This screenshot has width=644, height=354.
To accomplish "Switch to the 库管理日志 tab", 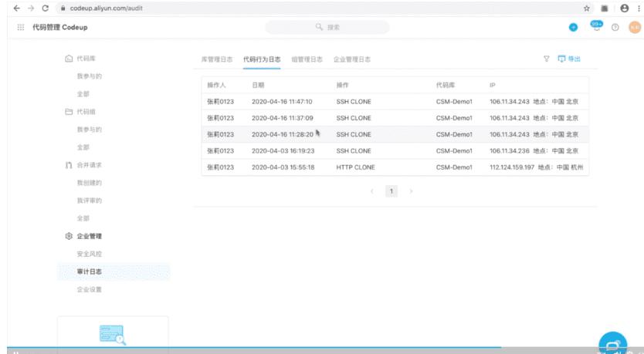I will (217, 59).
